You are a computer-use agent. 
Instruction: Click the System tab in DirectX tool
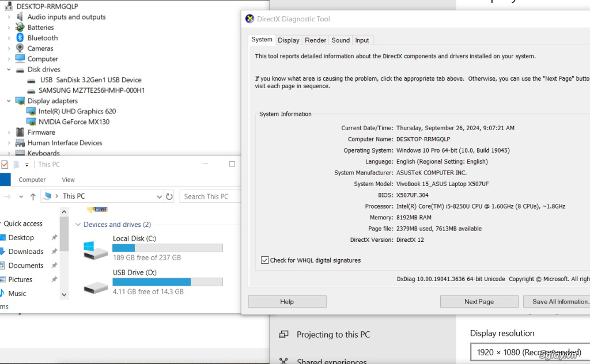coord(262,40)
